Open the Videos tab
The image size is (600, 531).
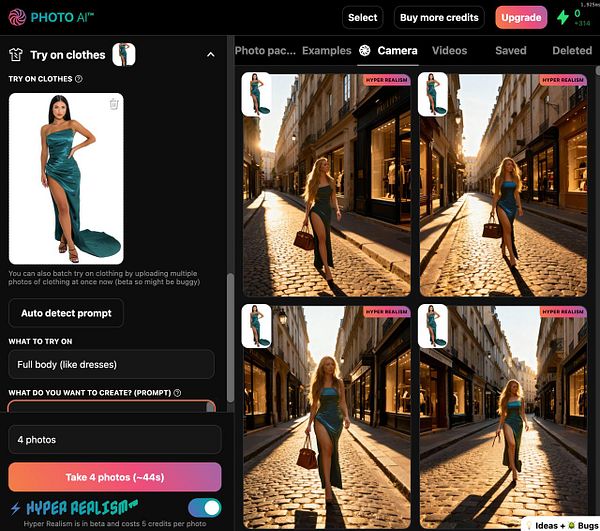pos(449,50)
